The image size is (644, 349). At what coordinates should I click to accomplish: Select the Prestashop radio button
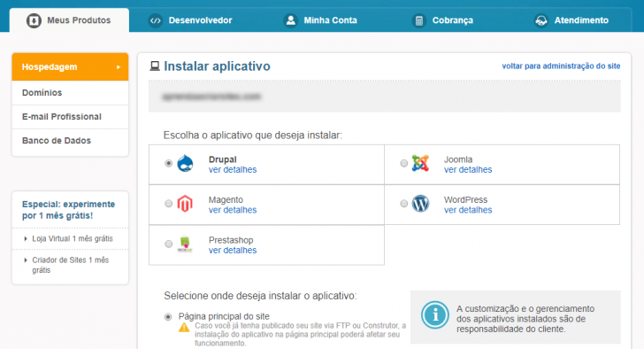click(168, 244)
